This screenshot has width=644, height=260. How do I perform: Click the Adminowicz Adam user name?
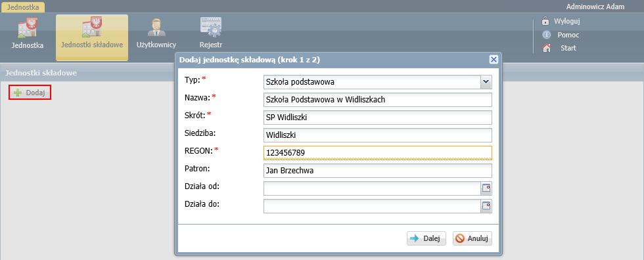595,7
